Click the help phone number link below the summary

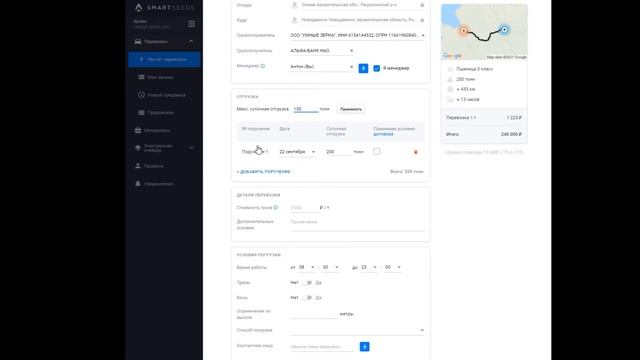coord(484,153)
